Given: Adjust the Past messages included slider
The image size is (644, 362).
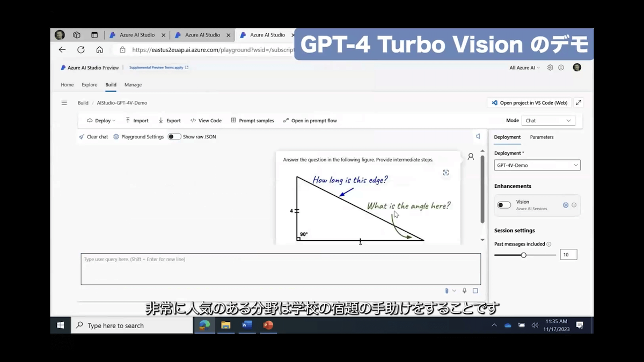Looking at the screenshot, I should click(x=524, y=255).
